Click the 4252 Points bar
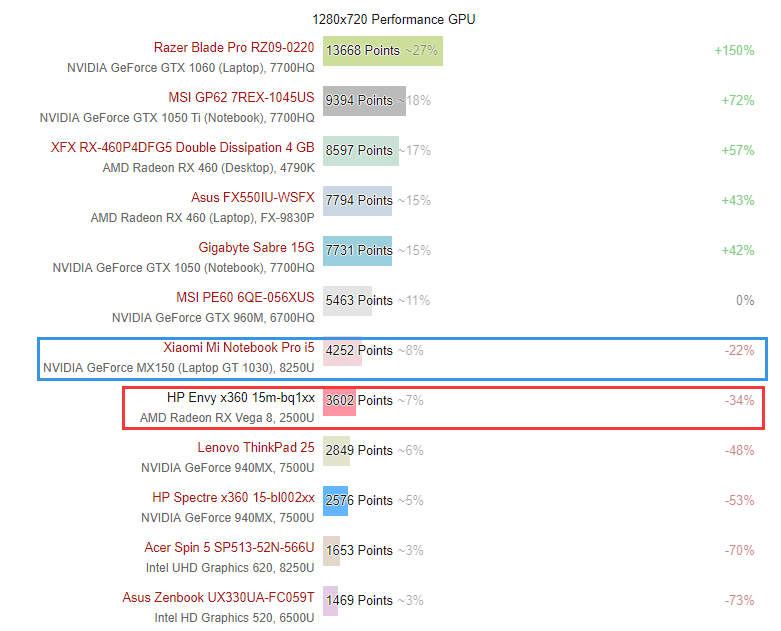The width and height of the screenshot is (781, 631). [x=342, y=351]
